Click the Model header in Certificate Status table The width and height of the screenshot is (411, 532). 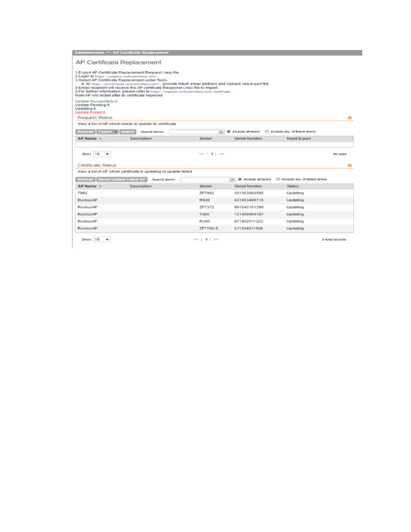click(x=205, y=186)
